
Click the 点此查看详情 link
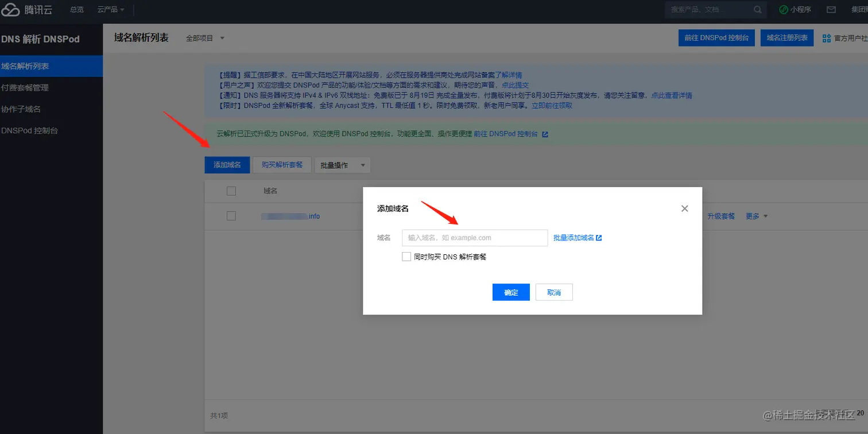pyautogui.click(x=671, y=95)
